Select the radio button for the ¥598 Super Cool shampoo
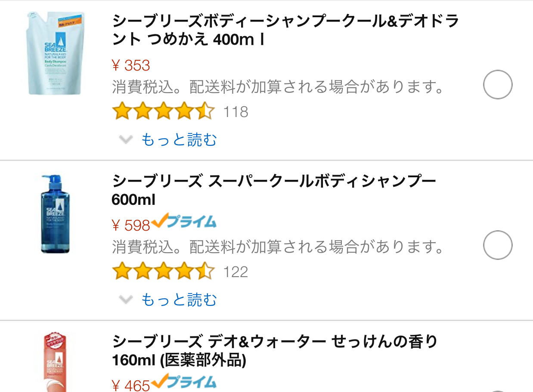The image size is (533, 392). tap(498, 245)
